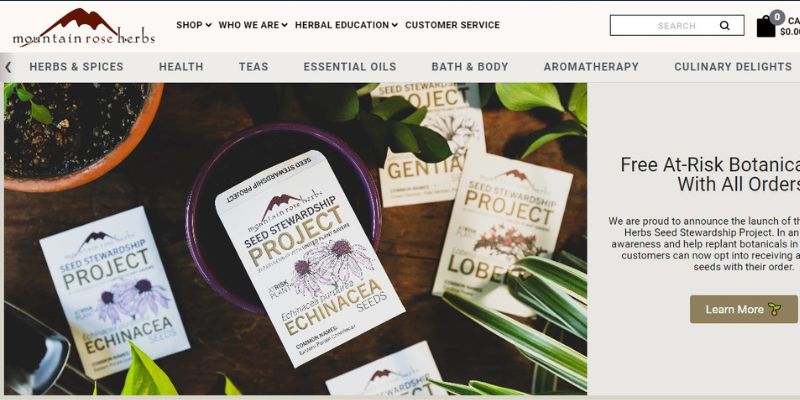This screenshot has width=800, height=400.
Task: Expand the WHO WE ARE dropdown
Action: click(x=253, y=25)
